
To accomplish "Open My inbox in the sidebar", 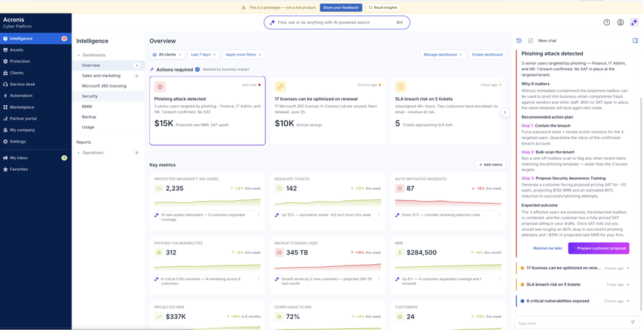I will pos(35,158).
